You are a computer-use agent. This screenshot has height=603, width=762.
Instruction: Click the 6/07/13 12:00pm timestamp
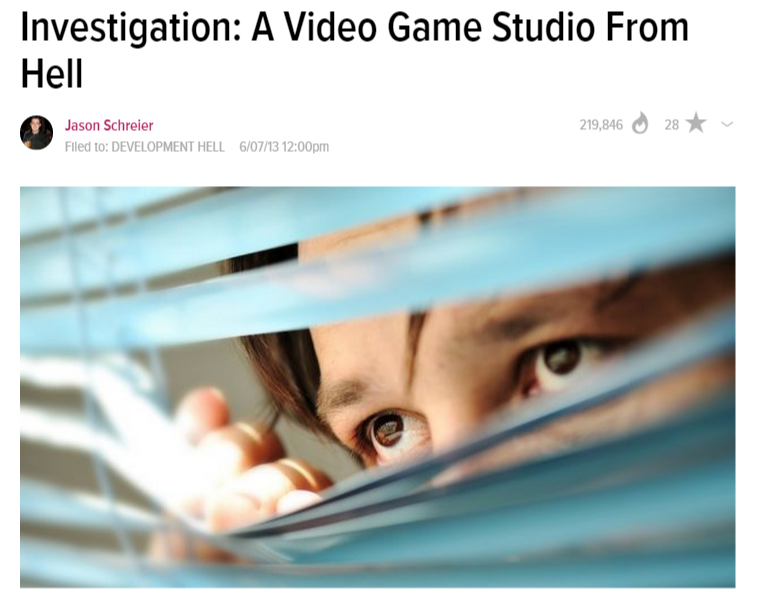(284, 147)
